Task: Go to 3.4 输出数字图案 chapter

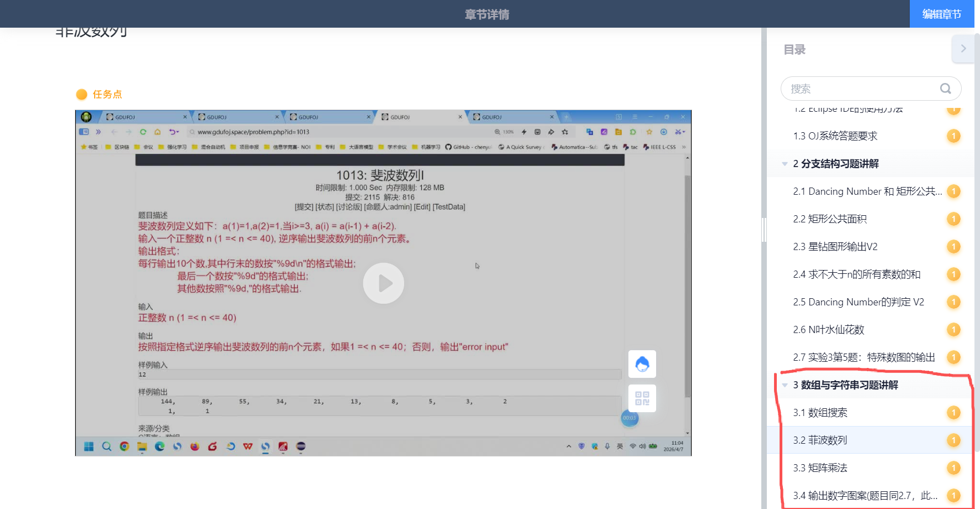Action: point(864,496)
